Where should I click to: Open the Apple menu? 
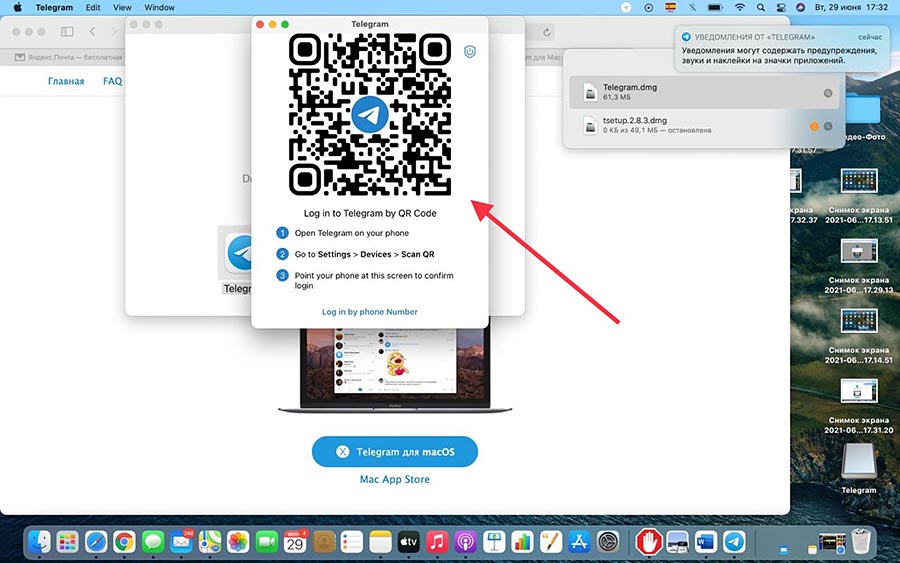[x=17, y=7]
